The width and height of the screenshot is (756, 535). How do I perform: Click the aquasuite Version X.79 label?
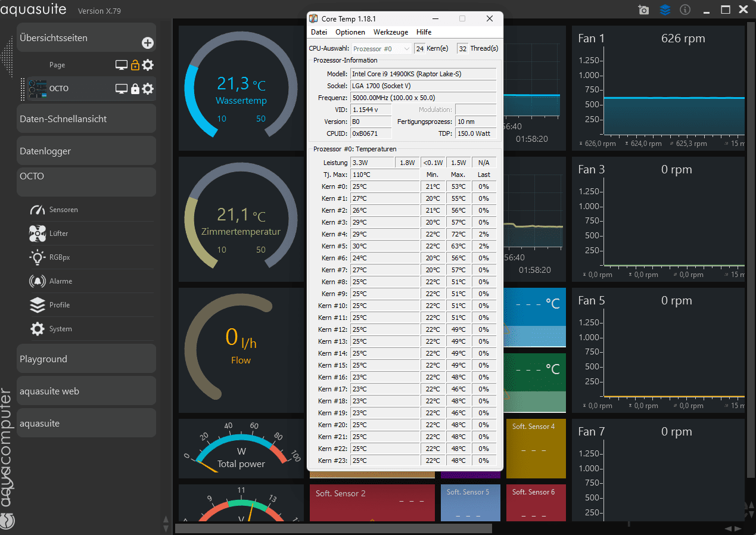point(99,11)
